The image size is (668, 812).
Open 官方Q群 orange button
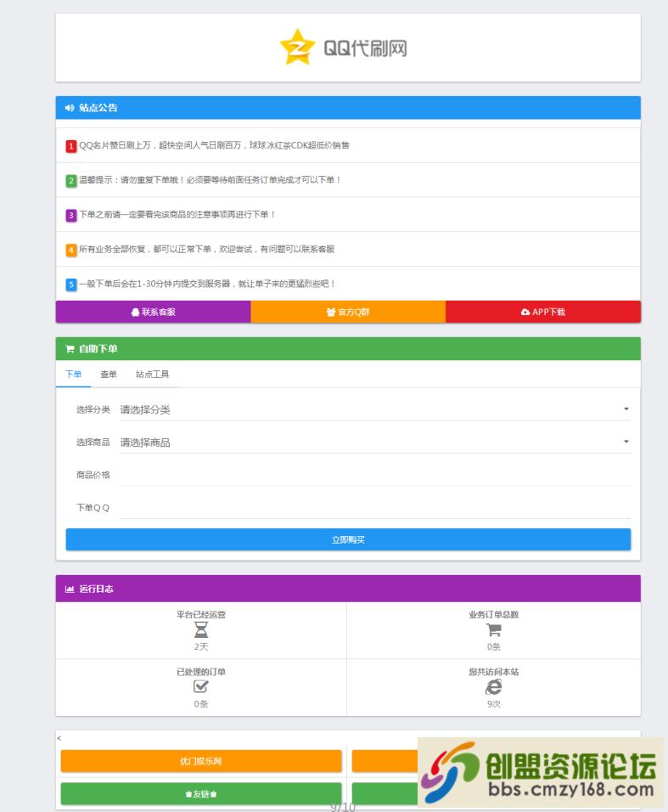click(x=348, y=312)
